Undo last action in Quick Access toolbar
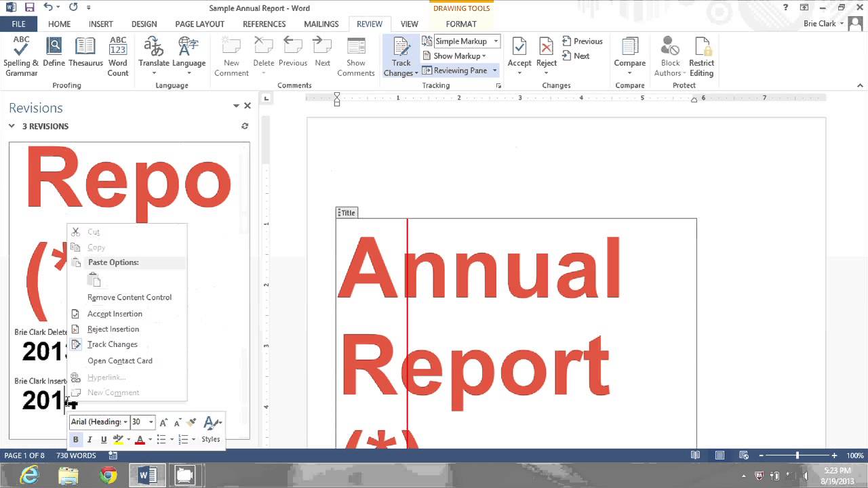Screen dimensions: 868x488 (x=48, y=7)
